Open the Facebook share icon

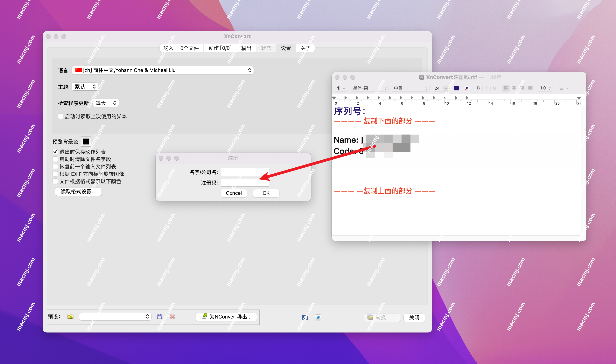[x=305, y=317]
